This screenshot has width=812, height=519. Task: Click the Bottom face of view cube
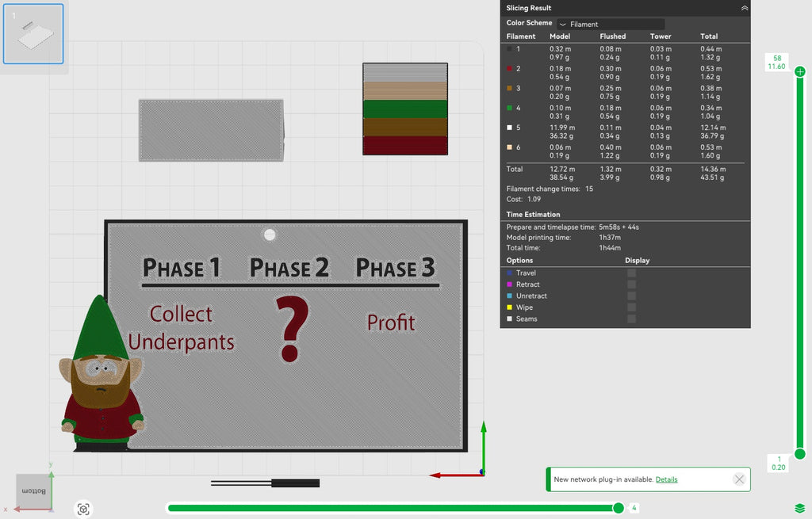point(33,490)
